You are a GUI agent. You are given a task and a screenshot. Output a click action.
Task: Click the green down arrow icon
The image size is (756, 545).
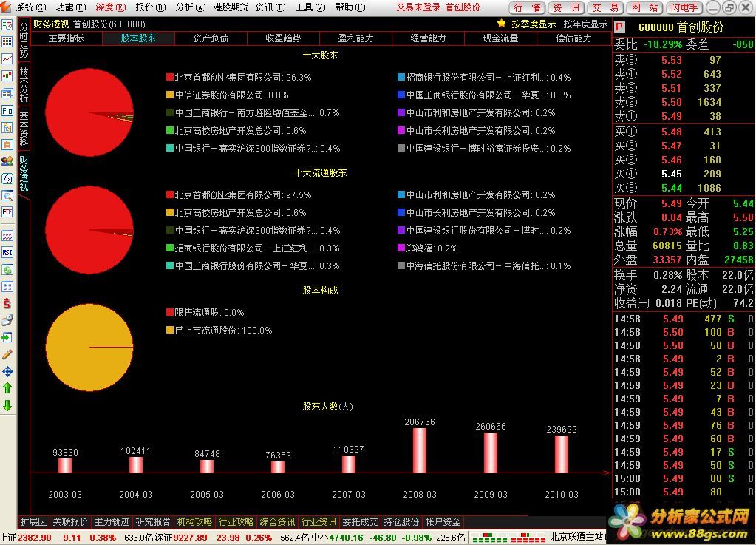[7, 405]
